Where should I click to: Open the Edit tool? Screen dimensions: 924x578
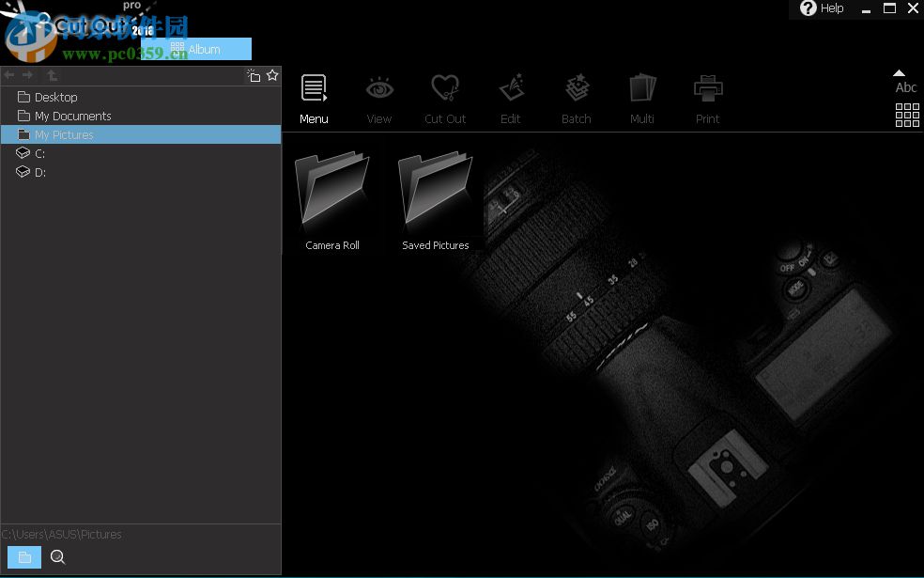tap(510, 99)
